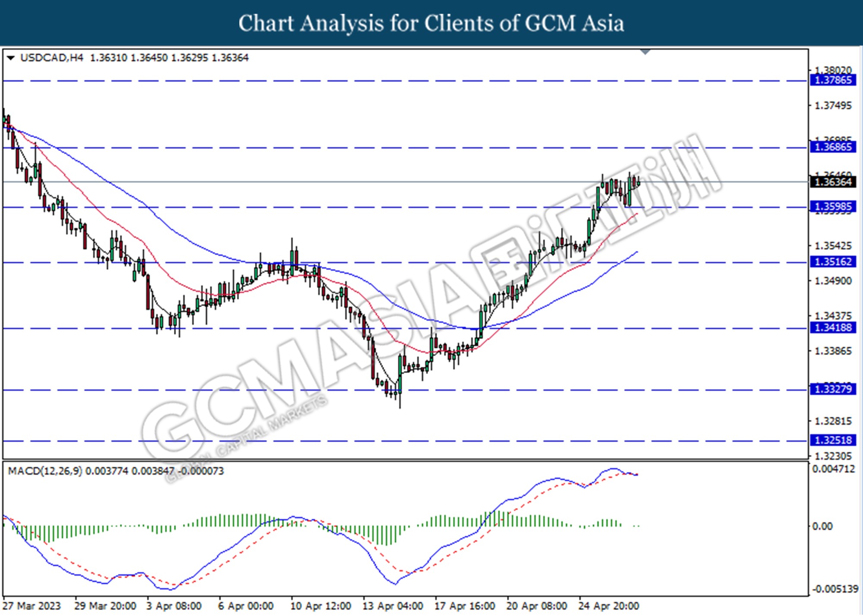Select the 1.34188 price level label
863x616 pixels.
point(833,328)
